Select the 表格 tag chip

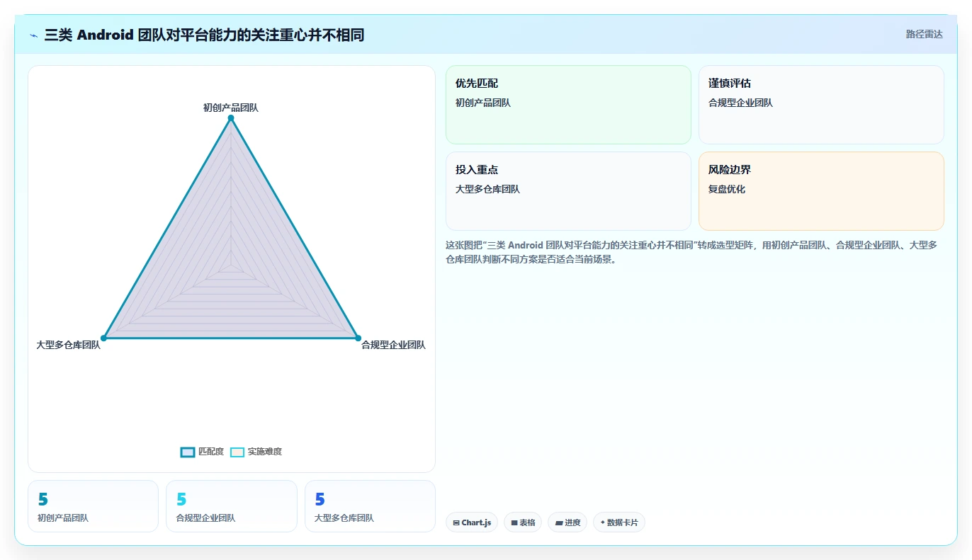tap(523, 522)
